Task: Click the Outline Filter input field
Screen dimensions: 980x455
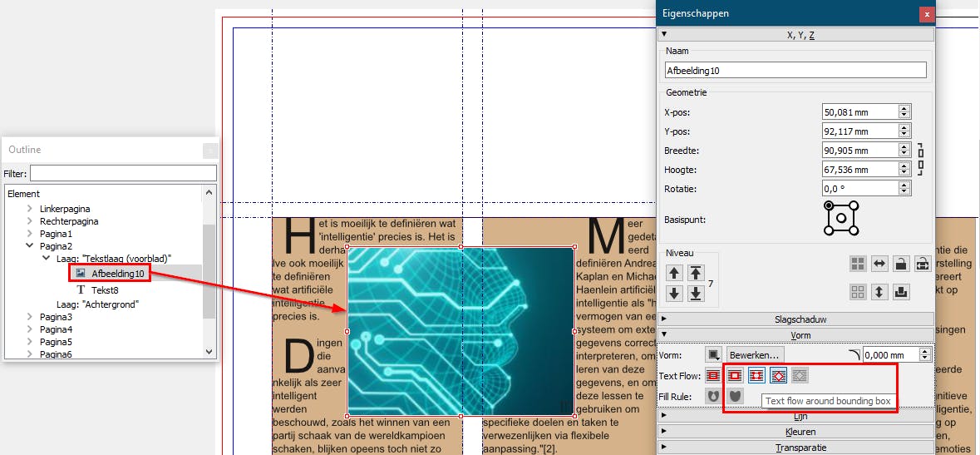Action: 123,173
